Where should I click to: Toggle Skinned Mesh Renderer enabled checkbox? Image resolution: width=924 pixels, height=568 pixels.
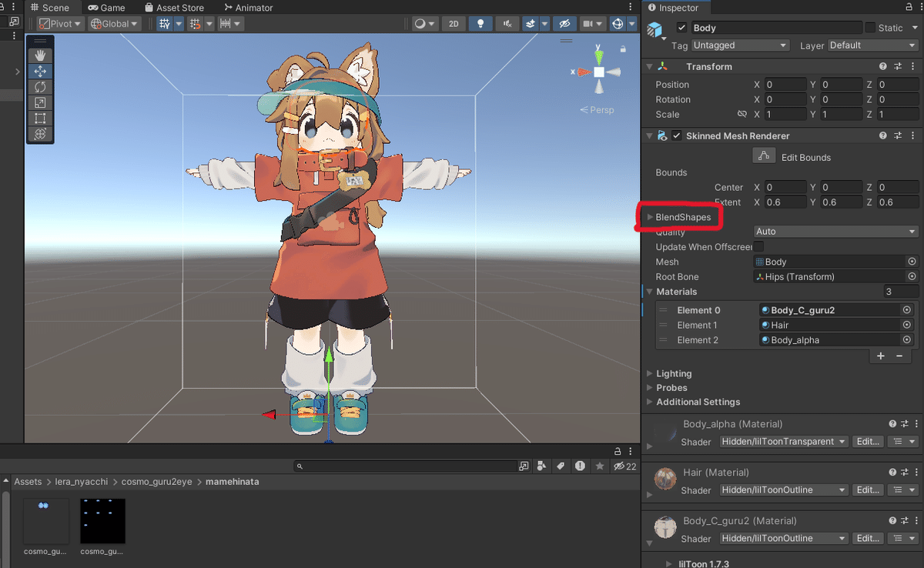[x=677, y=136]
